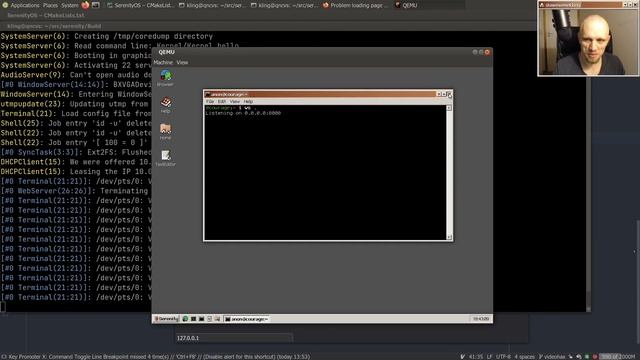The height and width of the screenshot is (360, 640).
Task: Click the Firefox launcher icon in top panel
Action: point(85,5)
